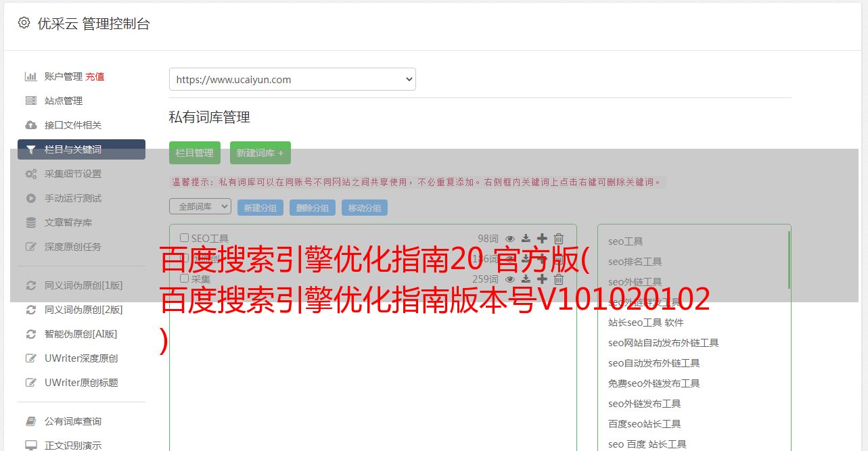Tick the 采集 library checkbox
This screenshot has height=451, width=868.
click(184, 279)
